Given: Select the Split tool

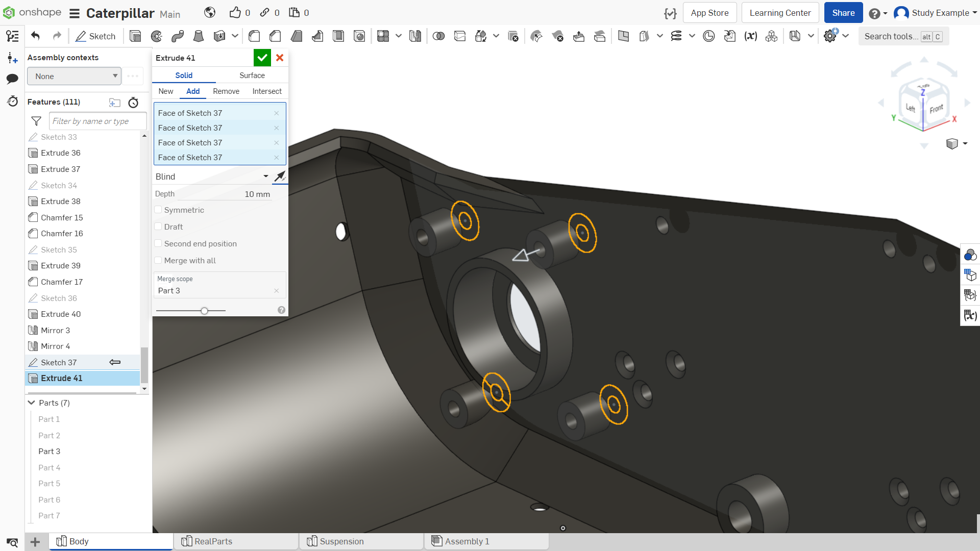Looking at the screenshot, I should [460, 36].
